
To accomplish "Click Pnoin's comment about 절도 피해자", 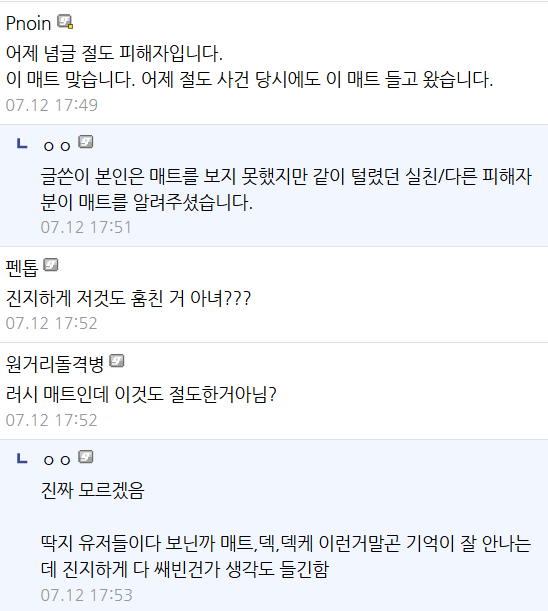I will pyautogui.click(x=249, y=66).
